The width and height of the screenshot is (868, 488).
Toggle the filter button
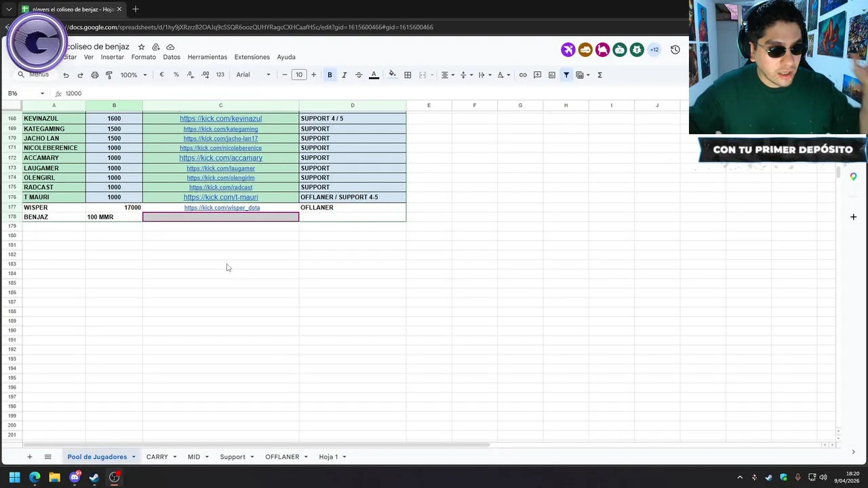[x=566, y=75]
